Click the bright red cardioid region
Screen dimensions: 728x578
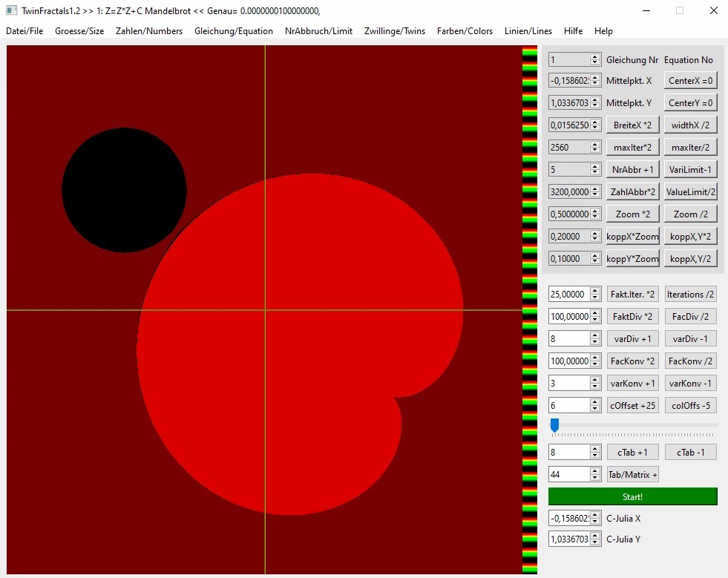coord(300,344)
